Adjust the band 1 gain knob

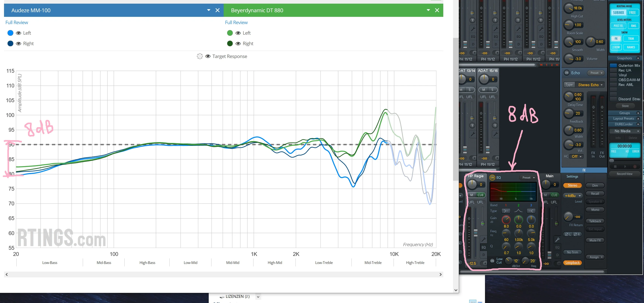pyautogui.click(x=506, y=220)
